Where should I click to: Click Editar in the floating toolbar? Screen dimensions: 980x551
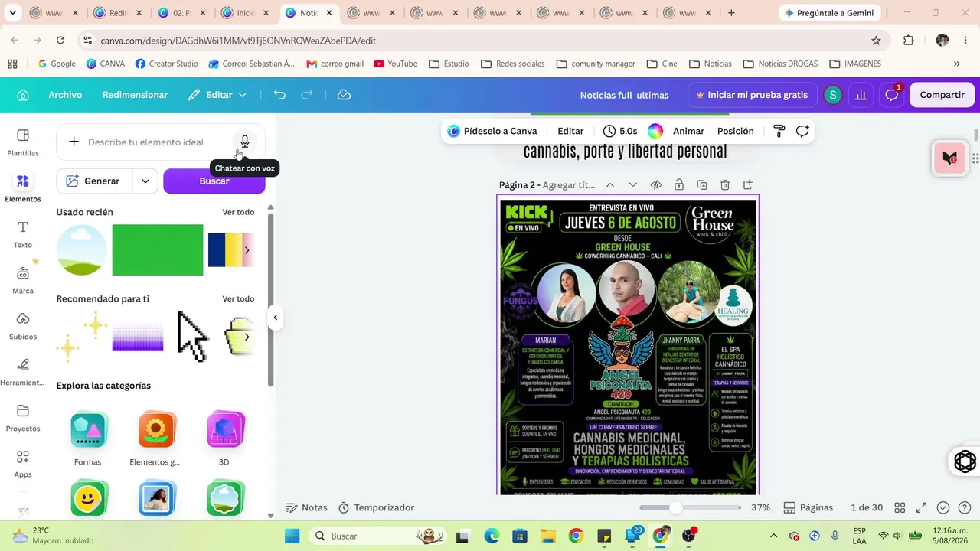click(570, 131)
